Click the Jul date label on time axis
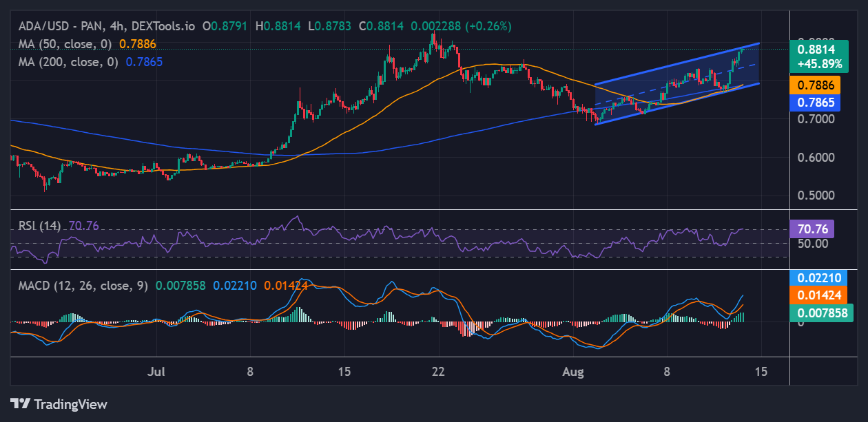The image size is (868, 422). pyautogui.click(x=156, y=372)
